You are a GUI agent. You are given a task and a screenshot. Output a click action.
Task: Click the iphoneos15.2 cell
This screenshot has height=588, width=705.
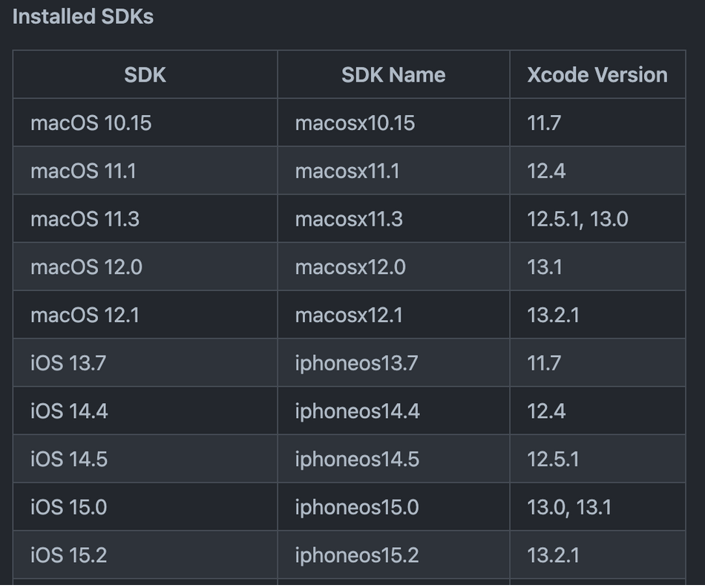point(393,555)
